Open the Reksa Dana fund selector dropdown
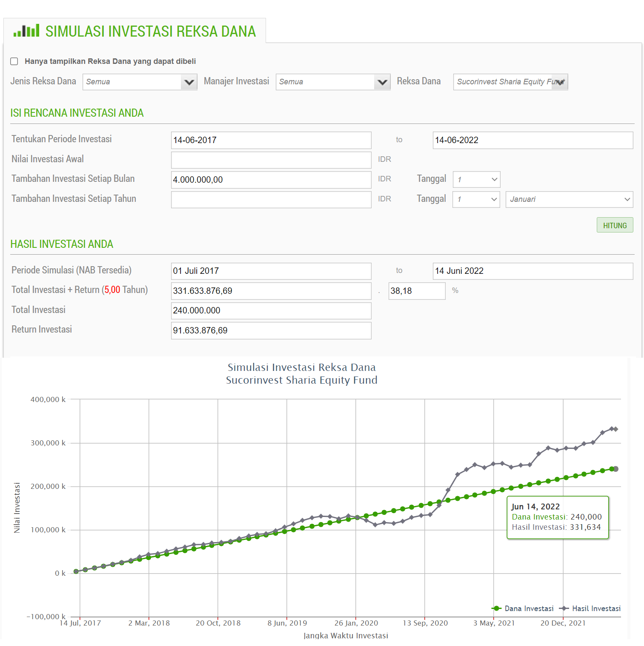 tap(510, 82)
